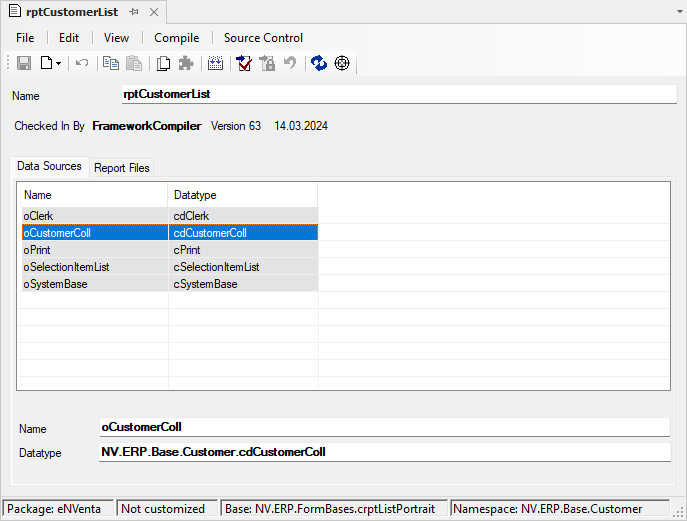Screen dimensions: 687x521
Task: Open the View menu
Action: pyautogui.click(x=116, y=38)
